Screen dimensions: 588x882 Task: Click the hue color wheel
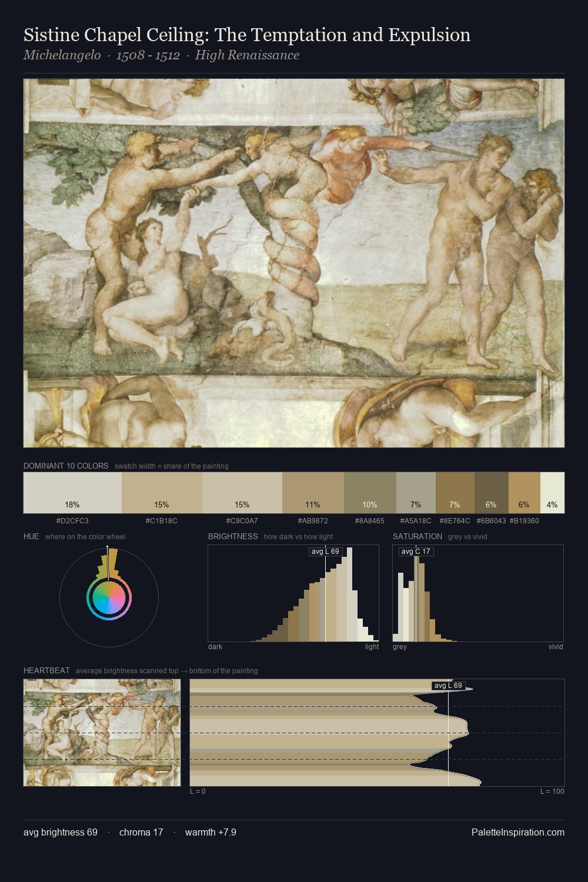109,598
